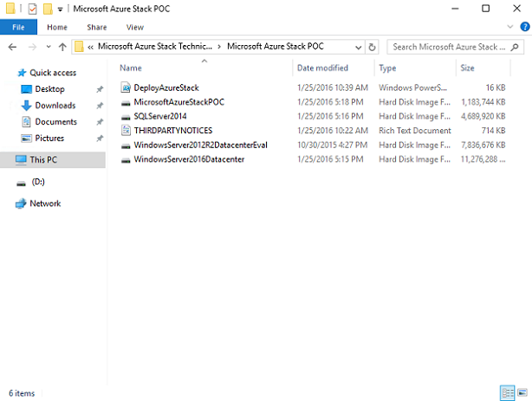Click the search magnifier icon
This screenshot has width=532, height=401.
515,47
